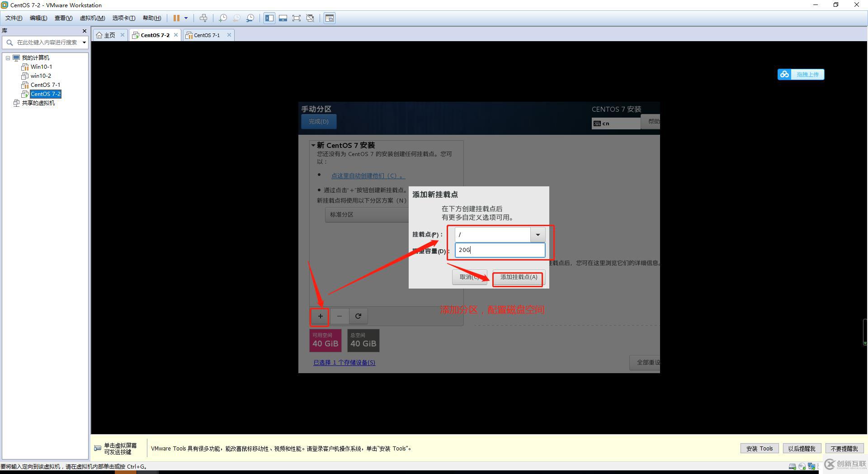The image size is (868, 474).
Task: Collapse the 新 CentOS 7 安装 section
Action: pos(313,146)
